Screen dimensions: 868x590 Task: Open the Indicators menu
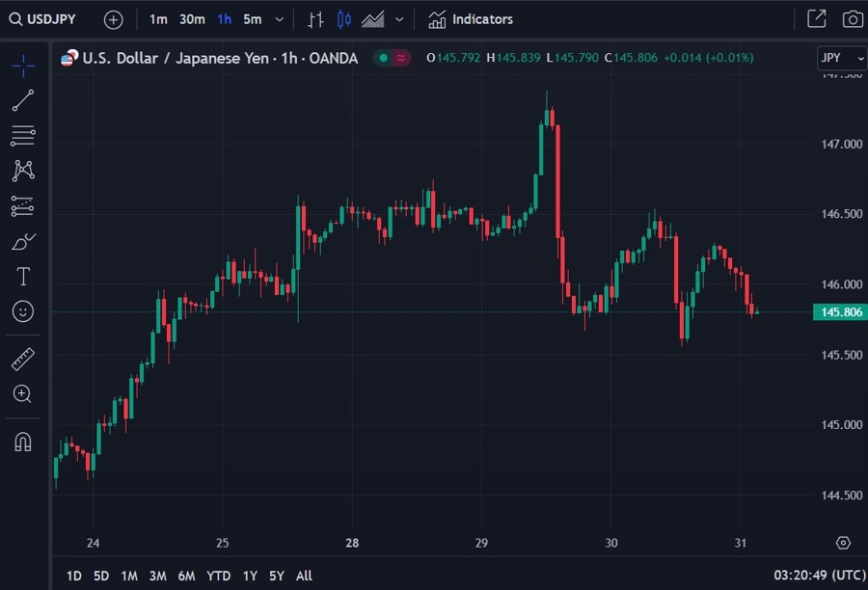tap(471, 19)
